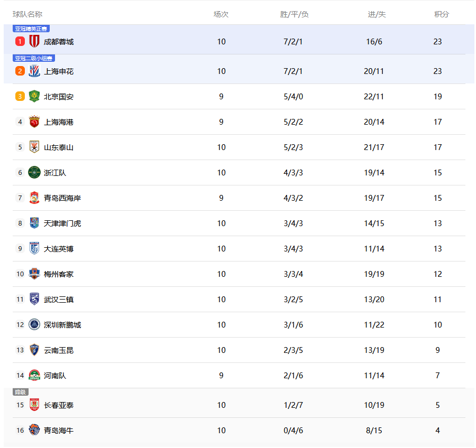Click the 河南队 team logo
The image size is (476, 448).
pos(34,375)
